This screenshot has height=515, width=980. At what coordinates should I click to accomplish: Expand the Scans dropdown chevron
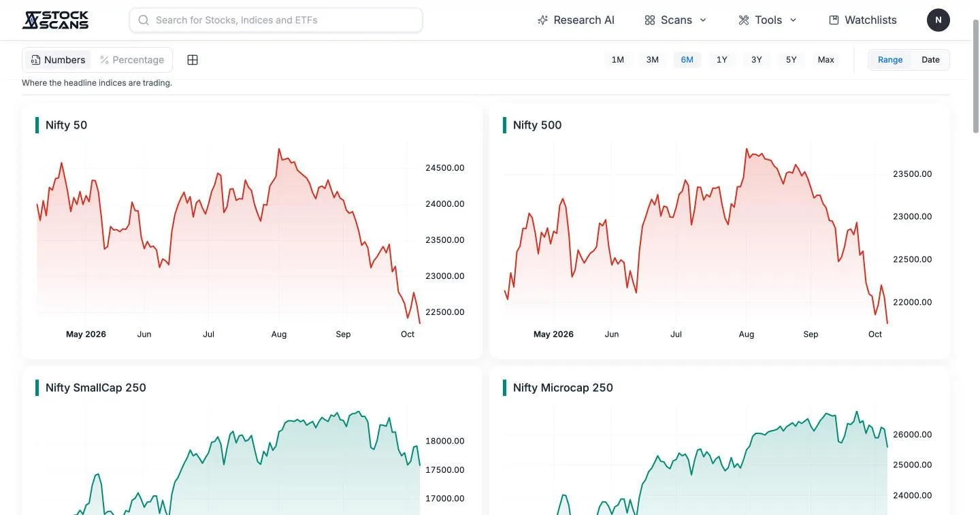click(703, 20)
